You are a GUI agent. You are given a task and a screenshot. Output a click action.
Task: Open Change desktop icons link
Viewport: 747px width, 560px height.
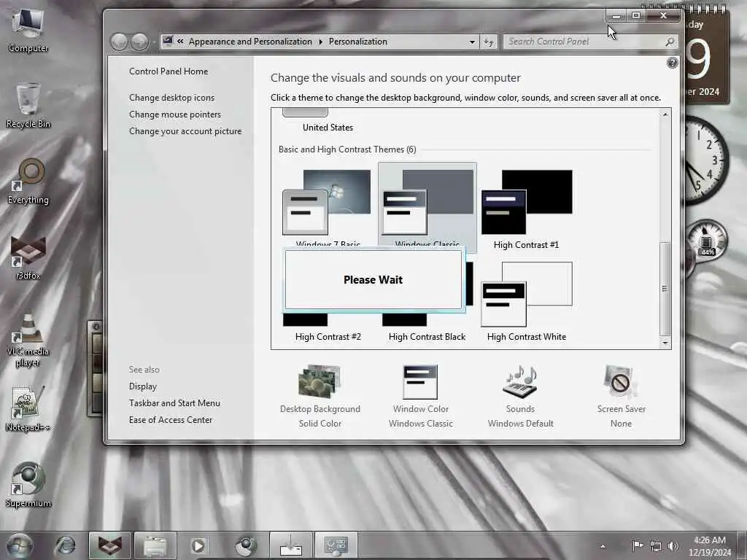(171, 98)
